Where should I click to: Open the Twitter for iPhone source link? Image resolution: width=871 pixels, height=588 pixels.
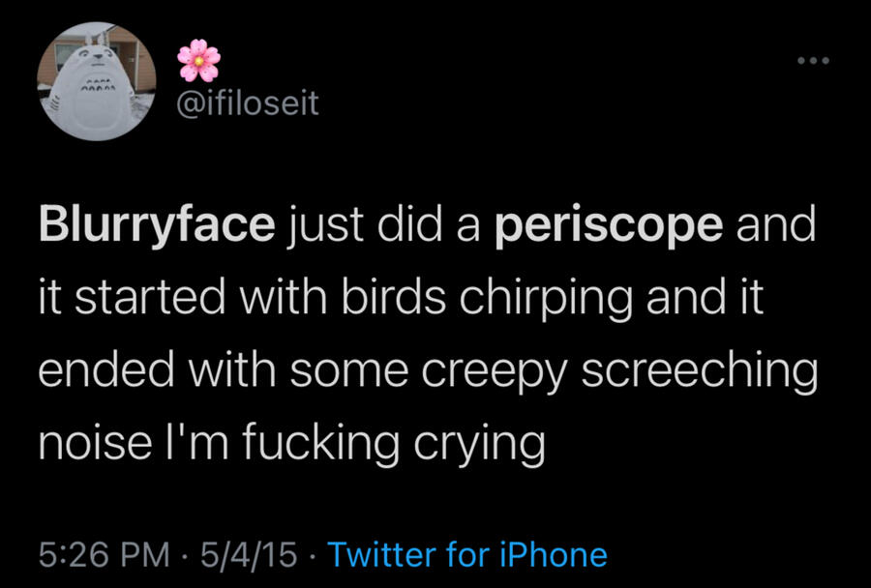pyautogui.click(x=467, y=554)
